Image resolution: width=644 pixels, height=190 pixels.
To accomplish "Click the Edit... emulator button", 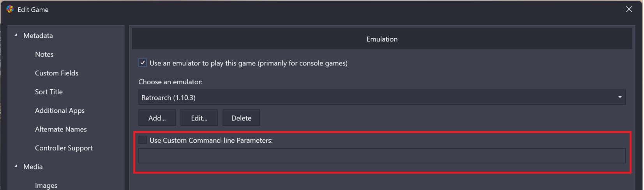I will click(x=199, y=118).
